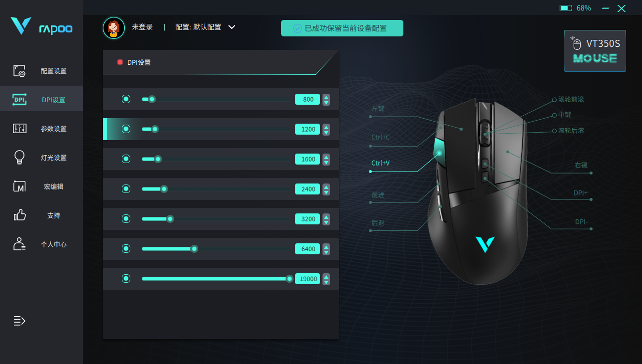Decrease the 6400 DPI value with down arrow
The height and width of the screenshot is (364, 642).
[x=326, y=252]
